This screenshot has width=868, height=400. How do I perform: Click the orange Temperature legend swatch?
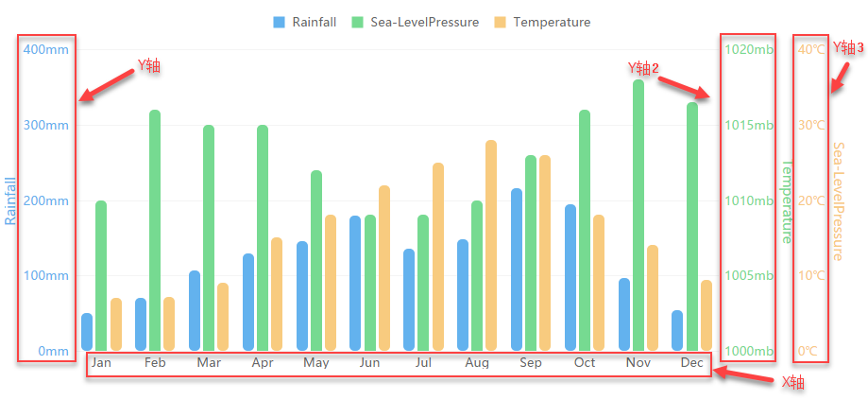click(x=501, y=22)
